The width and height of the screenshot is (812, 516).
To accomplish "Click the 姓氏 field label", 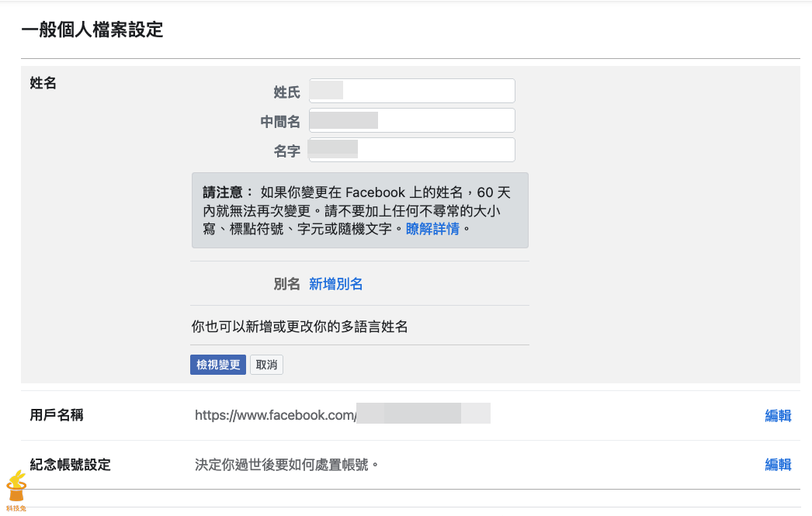I will 286,92.
